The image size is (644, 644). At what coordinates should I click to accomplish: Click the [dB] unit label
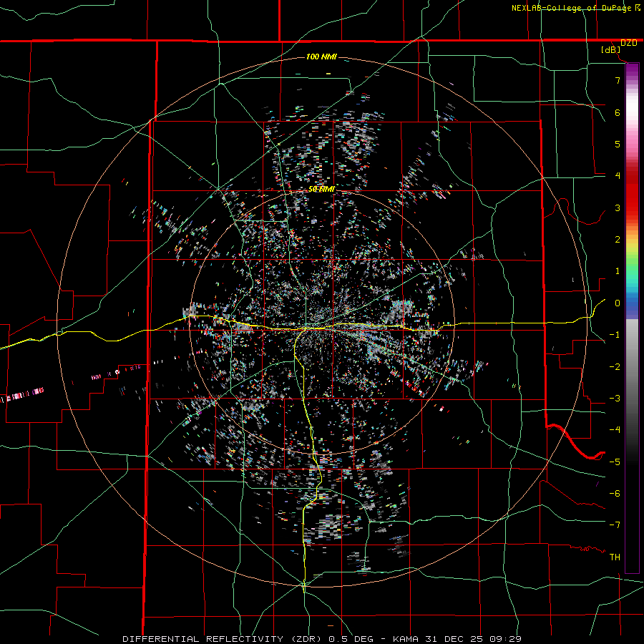[611, 50]
